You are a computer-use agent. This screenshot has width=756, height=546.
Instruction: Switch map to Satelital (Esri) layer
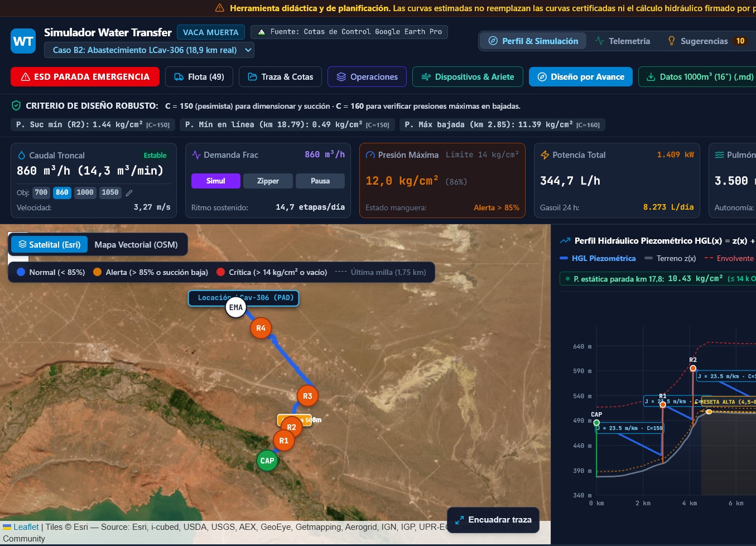pos(49,244)
